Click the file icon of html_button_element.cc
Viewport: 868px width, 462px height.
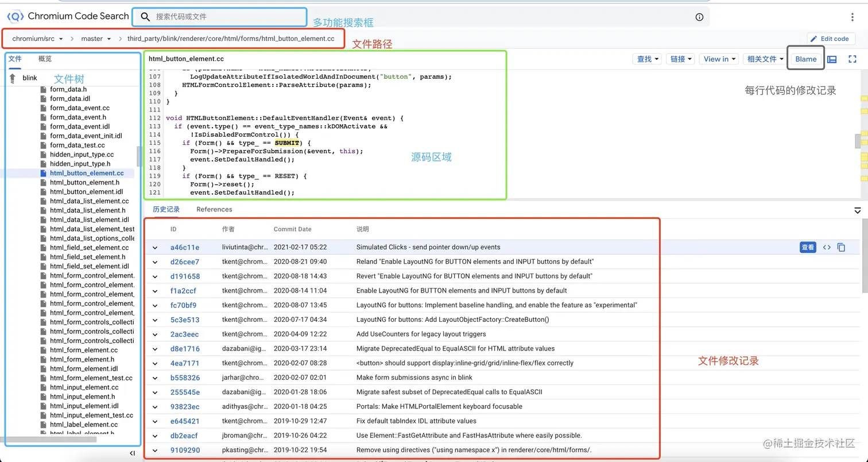coord(43,173)
